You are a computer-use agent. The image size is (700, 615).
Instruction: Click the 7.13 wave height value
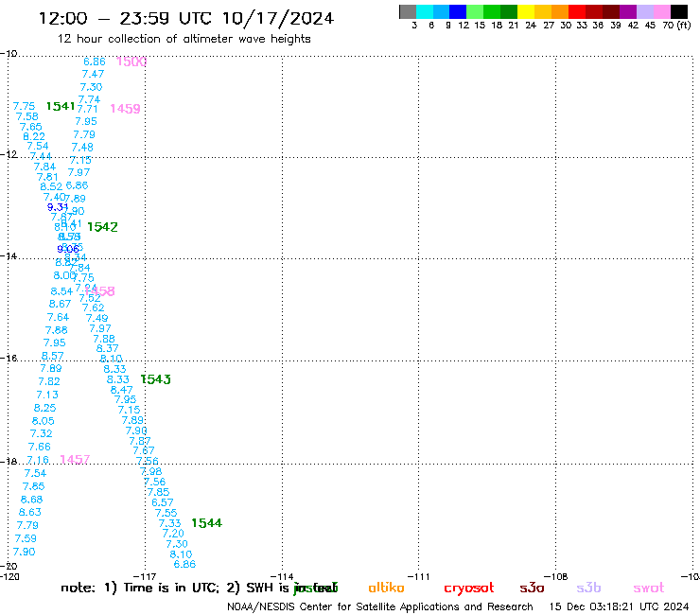47,395
